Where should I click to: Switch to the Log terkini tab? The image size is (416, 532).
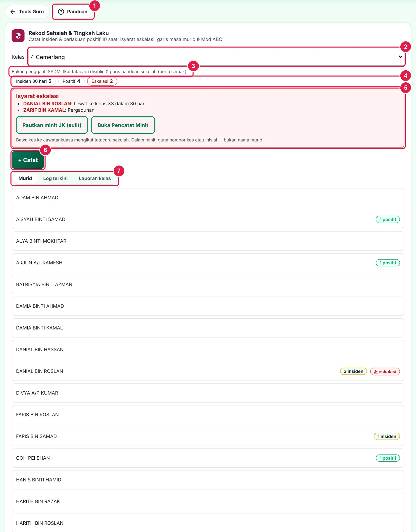point(55,178)
